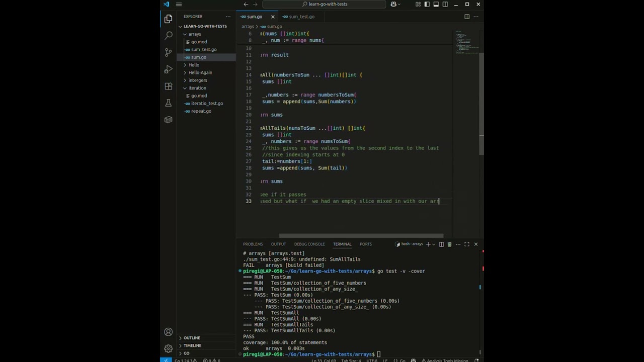The width and height of the screenshot is (644, 362).
Task: Open the Manage gear icon
Action: tap(168, 348)
